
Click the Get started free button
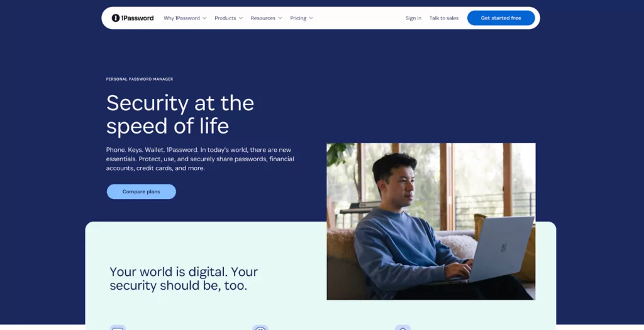501,18
